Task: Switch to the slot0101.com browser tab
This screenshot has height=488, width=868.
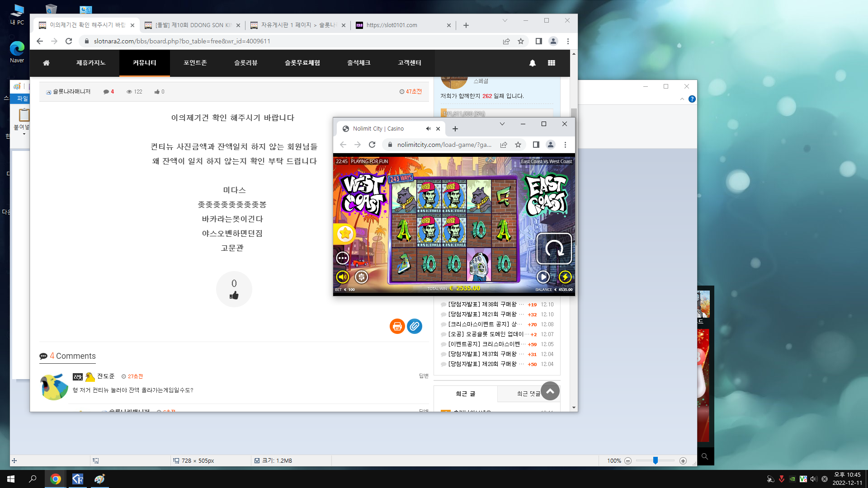Action: pyautogui.click(x=403, y=25)
